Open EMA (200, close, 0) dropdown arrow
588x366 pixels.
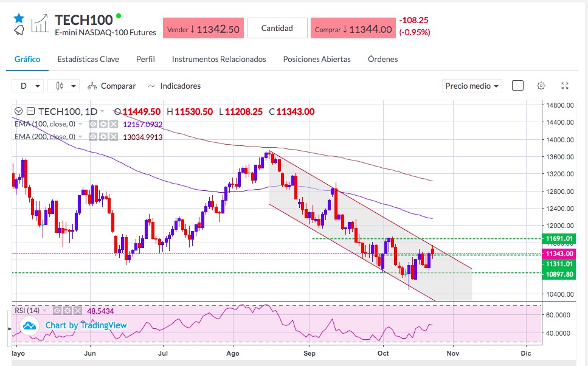[x=80, y=137]
